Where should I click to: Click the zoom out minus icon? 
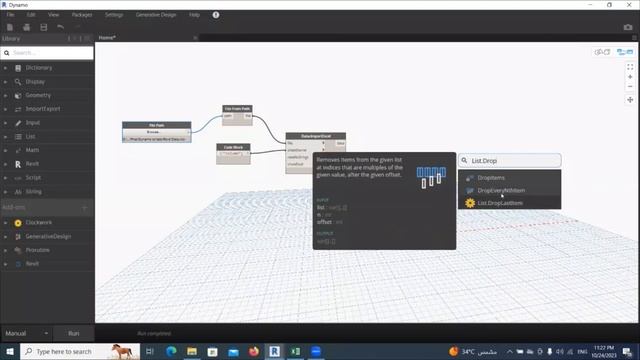630,87
